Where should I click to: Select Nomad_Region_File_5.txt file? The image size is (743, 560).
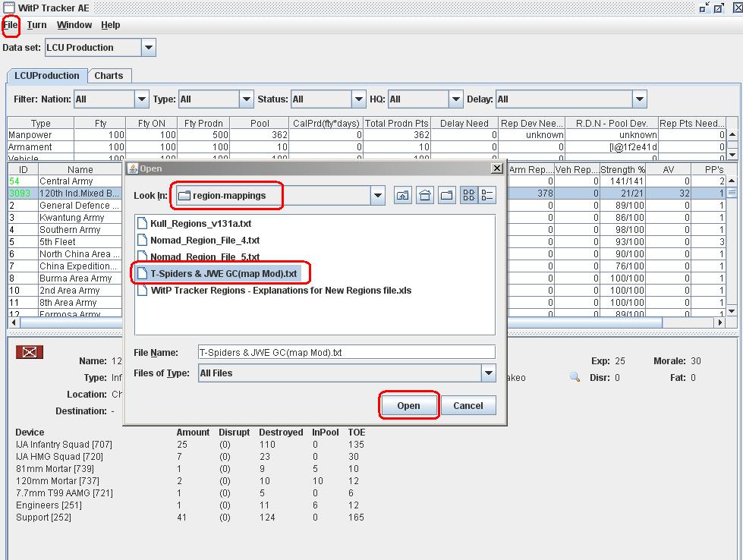tap(205, 256)
